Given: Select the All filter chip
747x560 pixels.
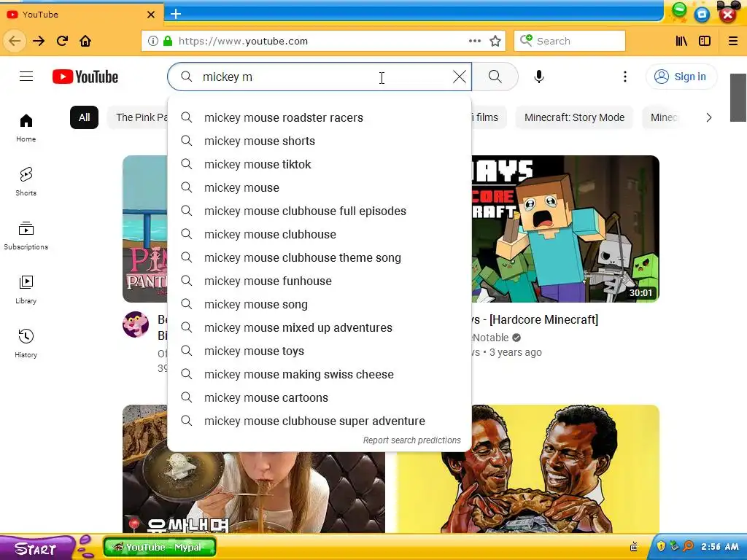Looking at the screenshot, I should (85, 117).
